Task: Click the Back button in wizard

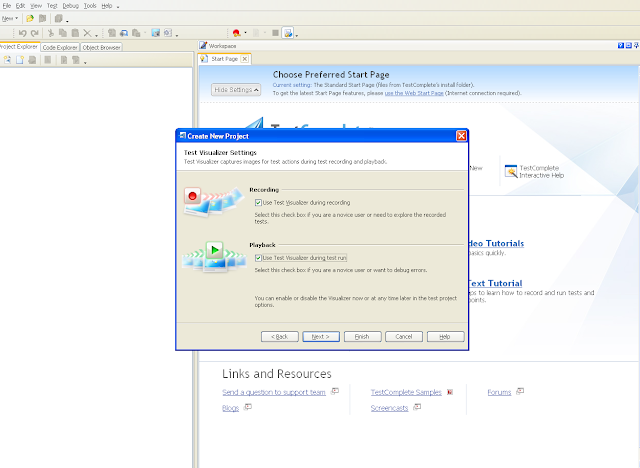Action: [x=280, y=337]
